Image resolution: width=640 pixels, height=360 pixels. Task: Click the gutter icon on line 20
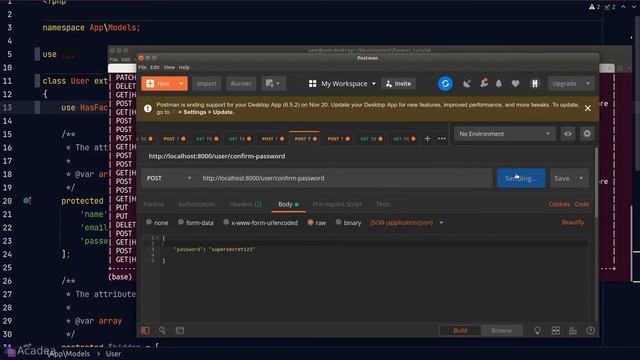pyautogui.click(x=27, y=200)
